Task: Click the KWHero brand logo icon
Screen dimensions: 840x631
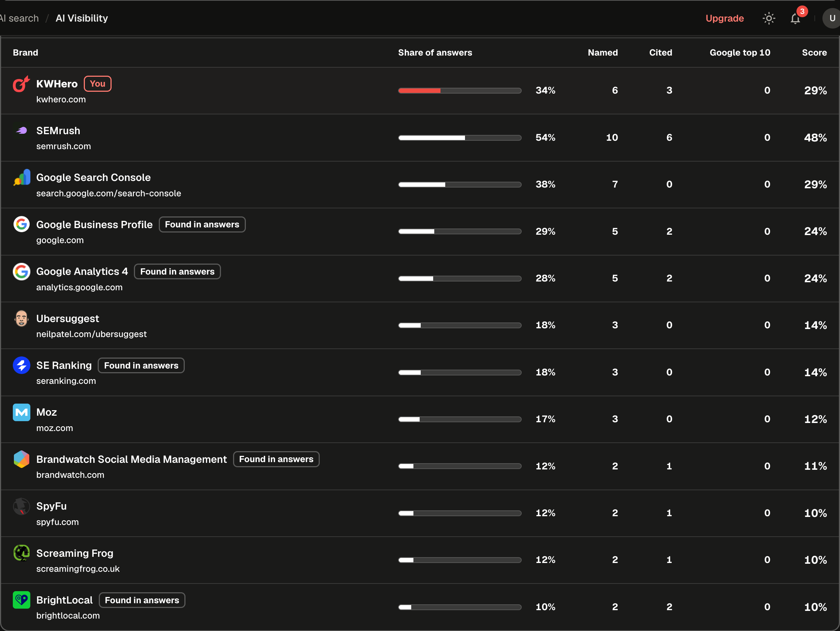Action: 21,84
